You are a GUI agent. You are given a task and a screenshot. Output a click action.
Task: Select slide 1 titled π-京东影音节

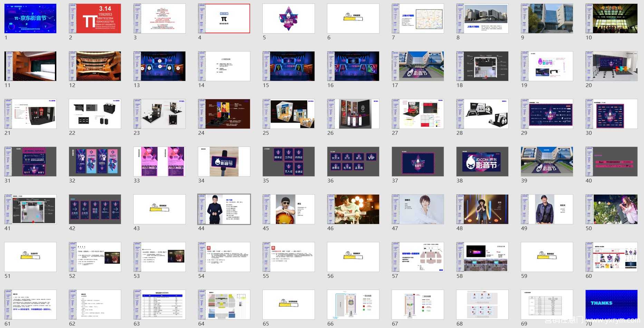pyautogui.click(x=30, y=19)
